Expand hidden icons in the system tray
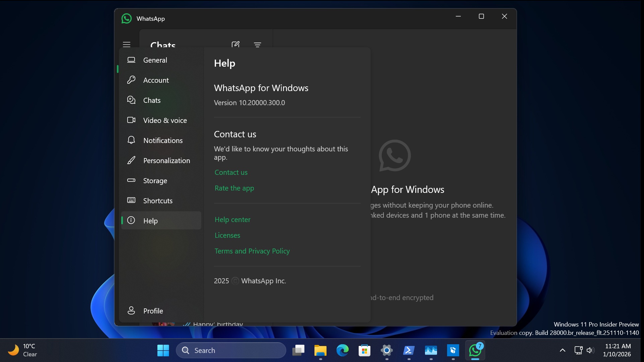Viewport: 644px width, 362px height. tap(562, 350)
